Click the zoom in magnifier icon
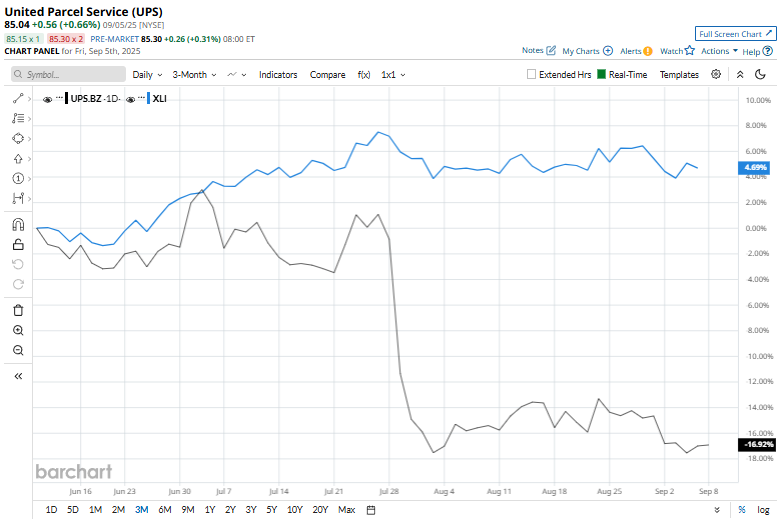Screen dimensions: 780x527 (x=18, y=330)
